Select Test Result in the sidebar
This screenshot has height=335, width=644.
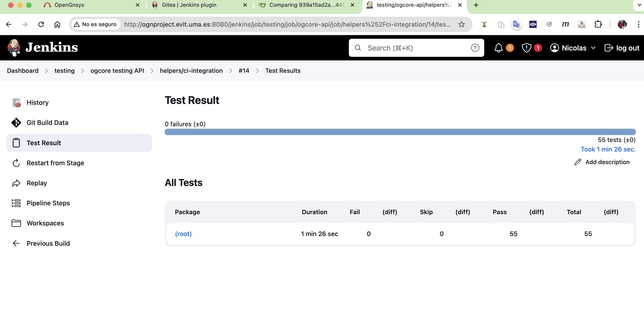point(79,143)
